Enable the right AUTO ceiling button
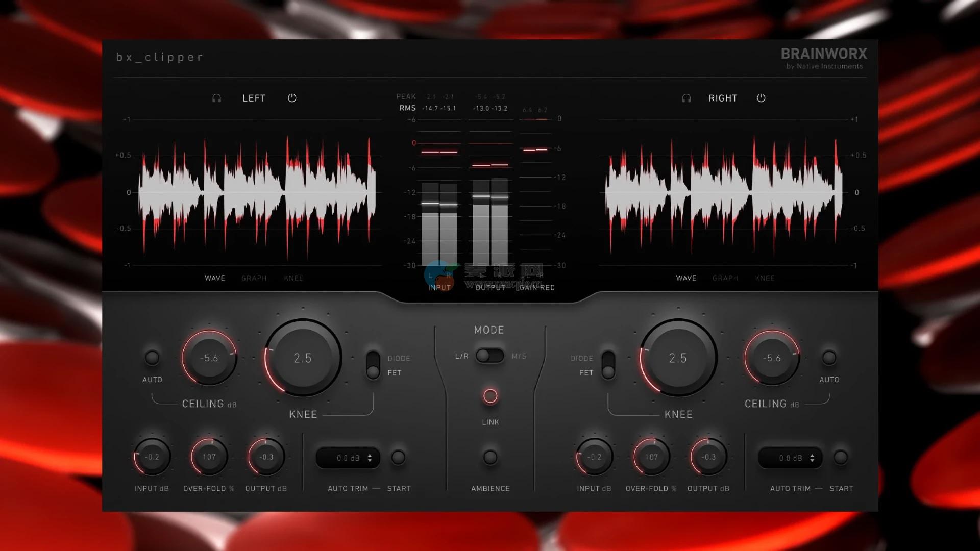Viewport: 980px width, 551px height. (x=829, y=358)
